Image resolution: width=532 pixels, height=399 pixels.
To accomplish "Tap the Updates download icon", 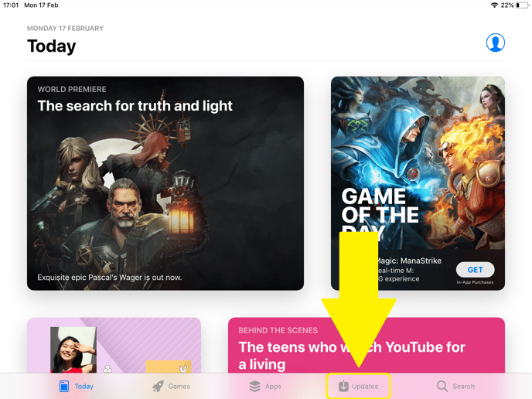I will [x=343, y=386].
